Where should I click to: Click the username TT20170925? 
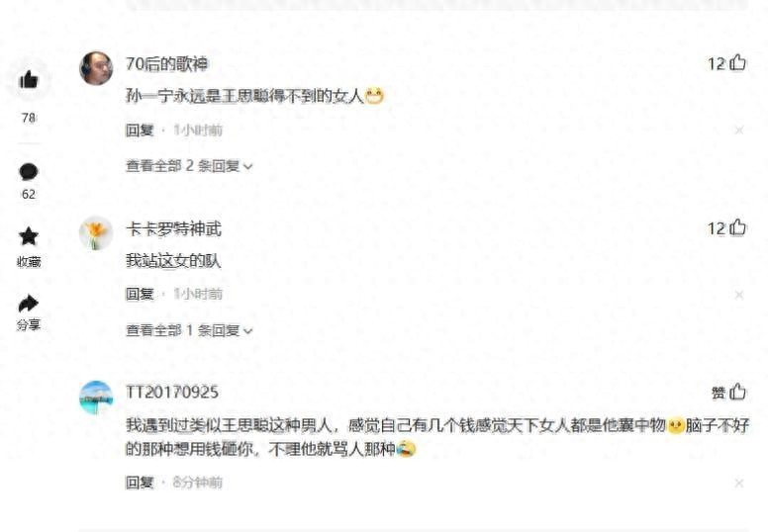172,393
